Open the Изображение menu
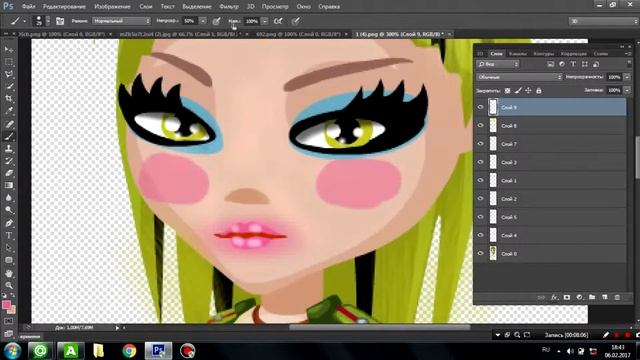 (x=112, y=7)
